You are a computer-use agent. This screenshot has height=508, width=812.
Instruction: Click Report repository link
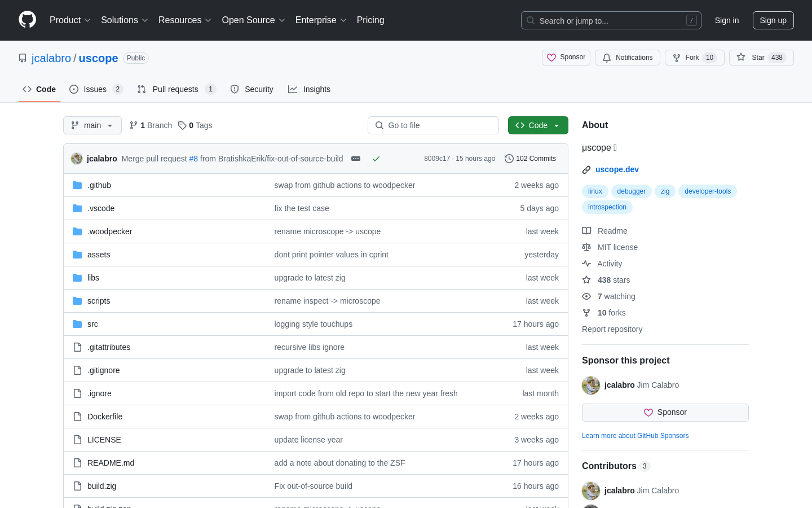coord(612,329)
